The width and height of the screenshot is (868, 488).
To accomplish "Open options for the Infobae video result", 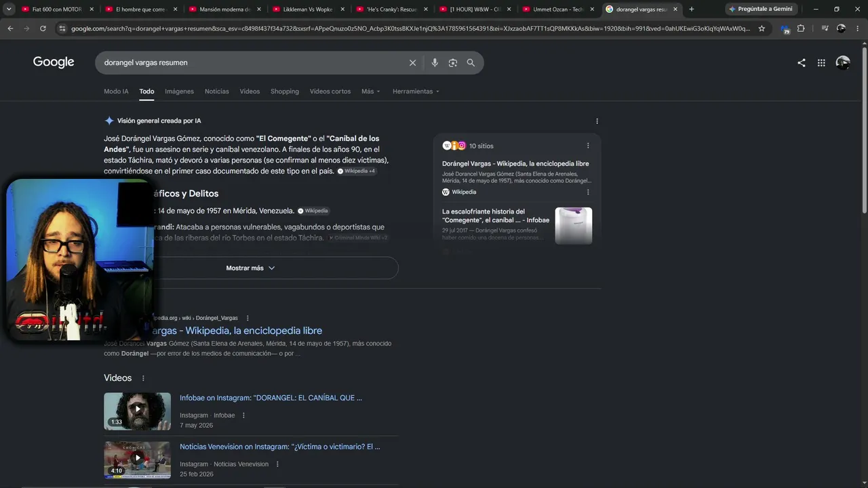I will (243, 415).
